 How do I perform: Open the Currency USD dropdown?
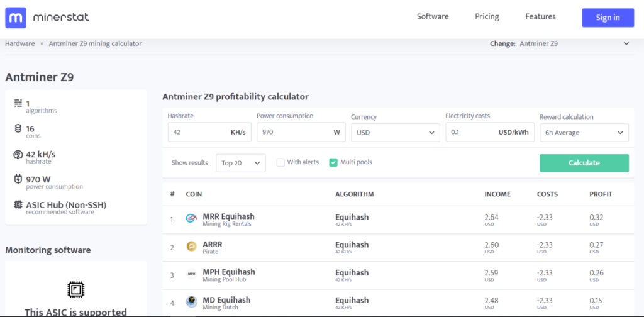click(x=396, y=133)
